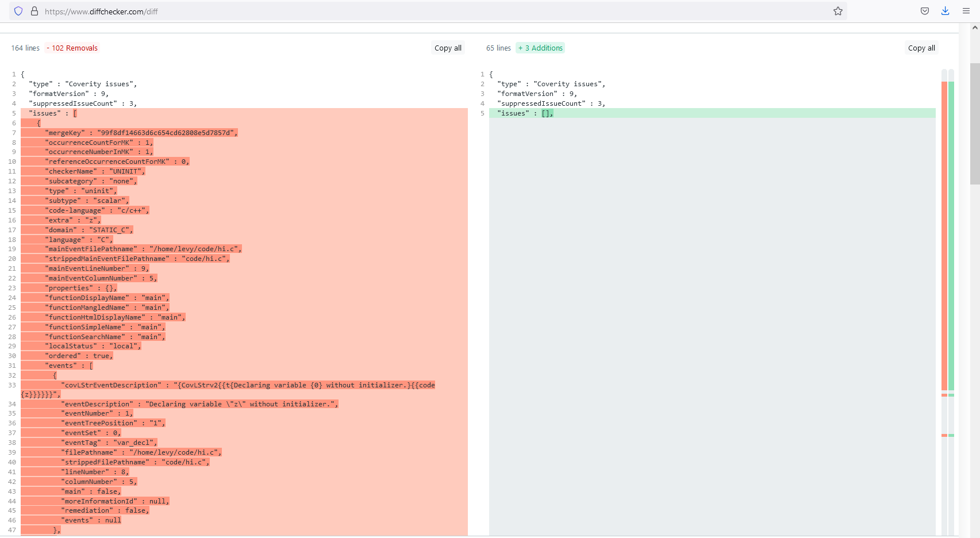980x538 pixels.
Task: Click the "issues" : [] line in right pane
Action: pyautogui.click(x=712, y=113)
